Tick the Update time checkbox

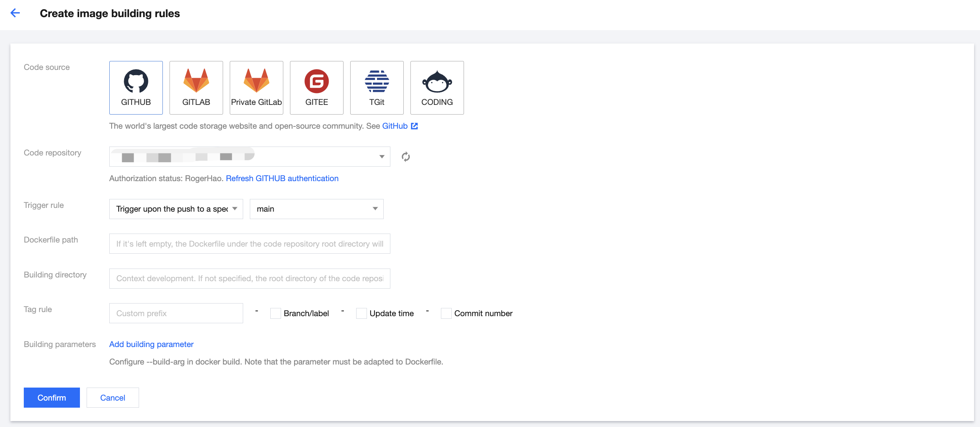(x=361, y=313)
